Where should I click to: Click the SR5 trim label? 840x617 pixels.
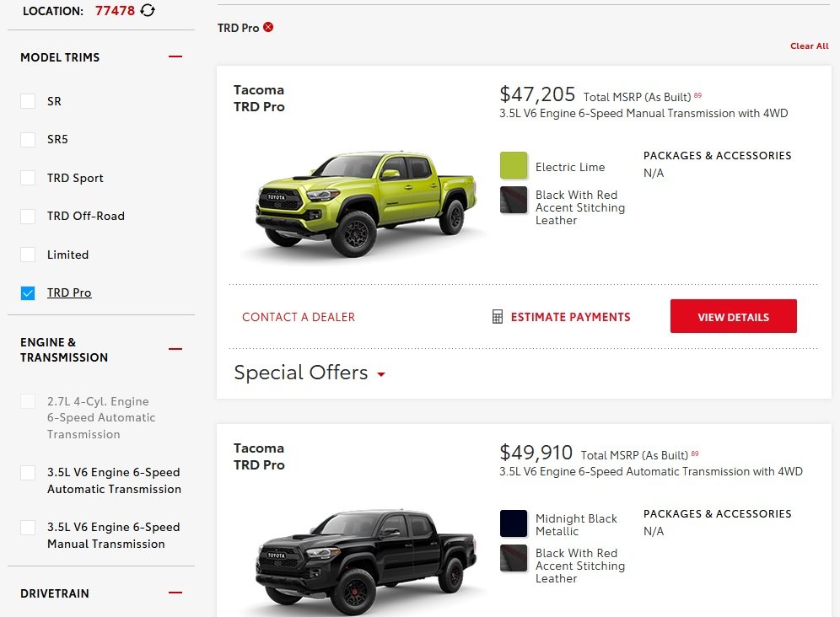pos(57,139)
